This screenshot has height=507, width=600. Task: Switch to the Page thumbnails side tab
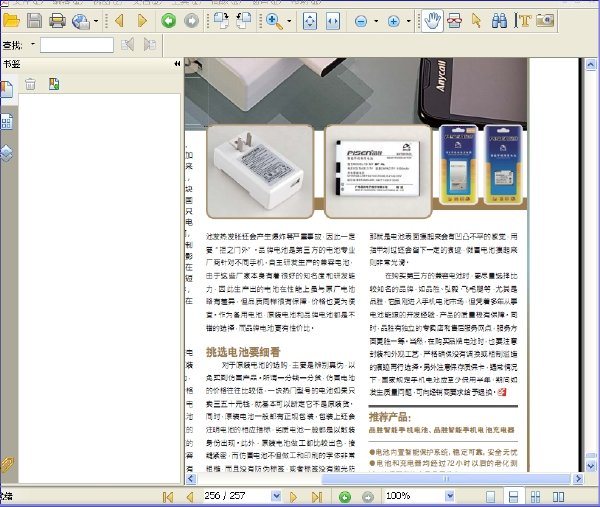[x=7, y=122]
